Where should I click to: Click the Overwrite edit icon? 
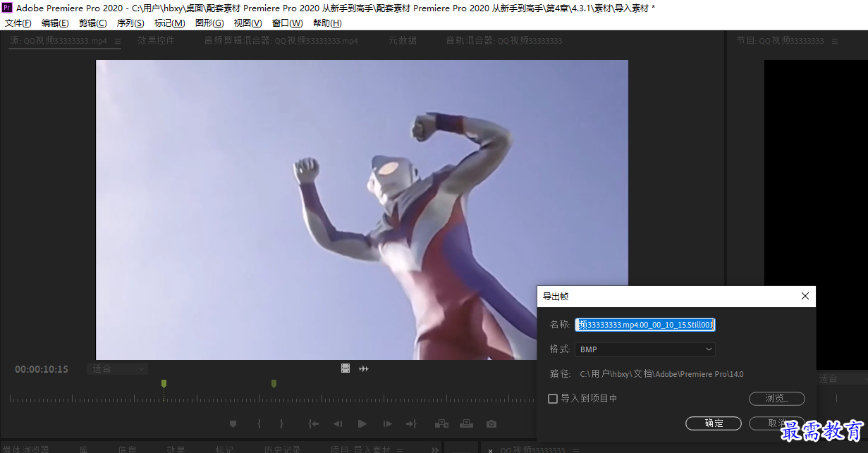point(466,424)
